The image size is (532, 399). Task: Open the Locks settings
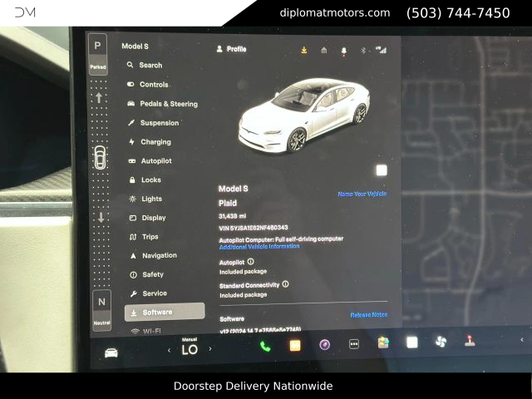pos(145,180)
